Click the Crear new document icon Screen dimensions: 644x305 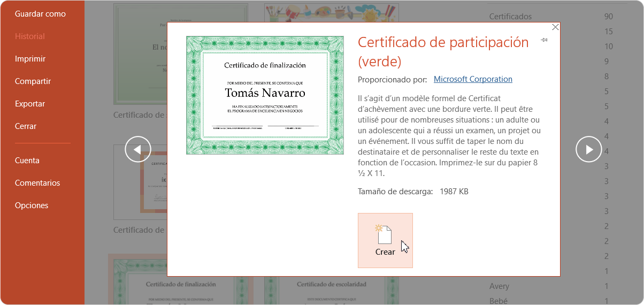pos(385,235)
